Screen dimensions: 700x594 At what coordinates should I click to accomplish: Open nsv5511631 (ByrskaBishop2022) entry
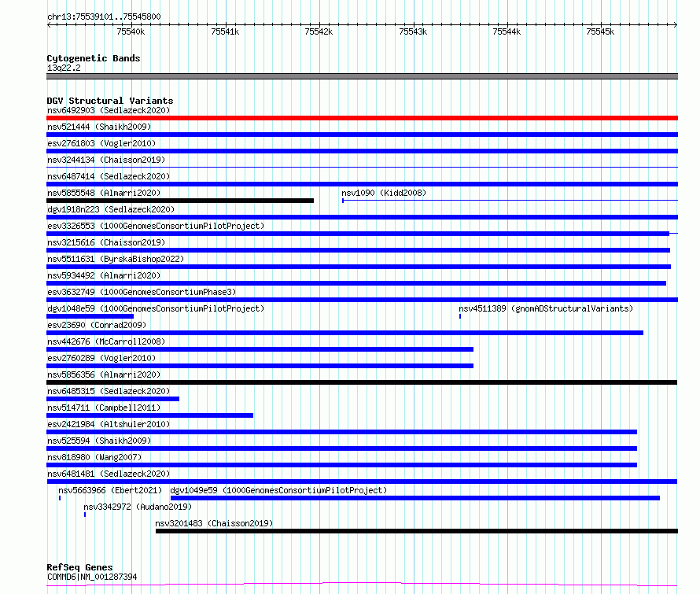coord(116,259)
